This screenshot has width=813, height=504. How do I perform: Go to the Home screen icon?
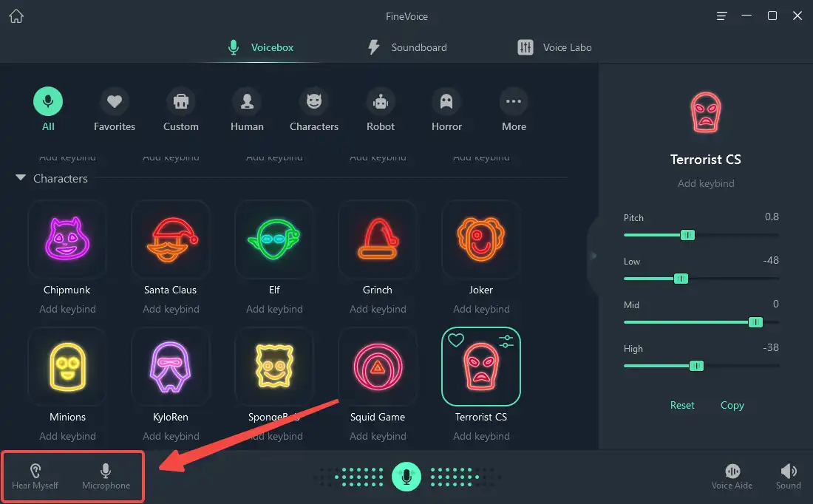(x=16, y=16)
